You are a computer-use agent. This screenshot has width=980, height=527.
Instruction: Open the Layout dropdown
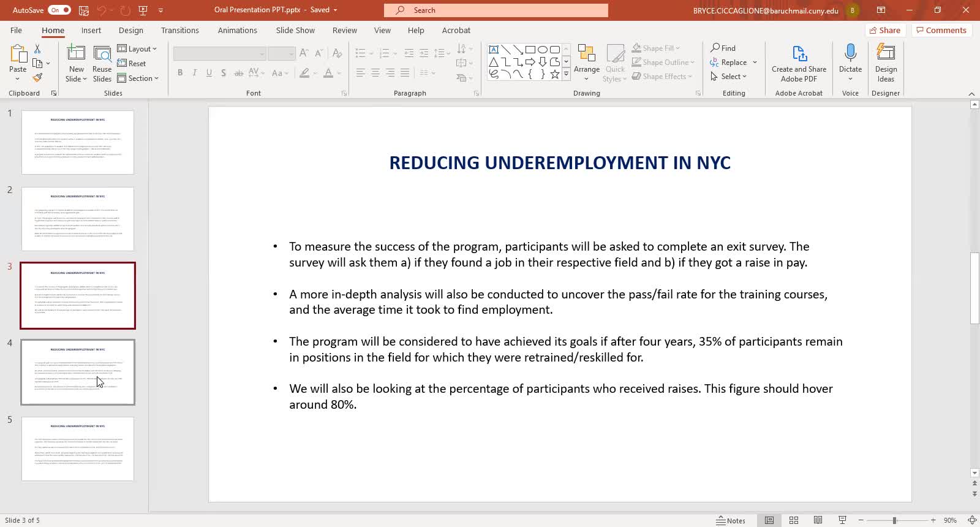click(137, 48)
